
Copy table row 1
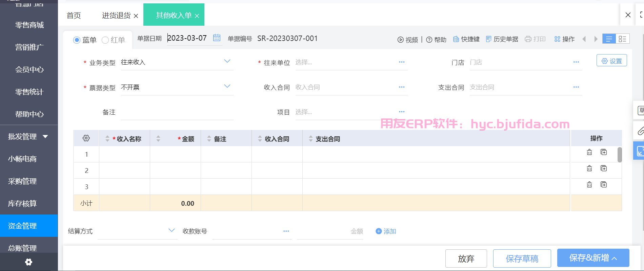[x=604, y=152]
